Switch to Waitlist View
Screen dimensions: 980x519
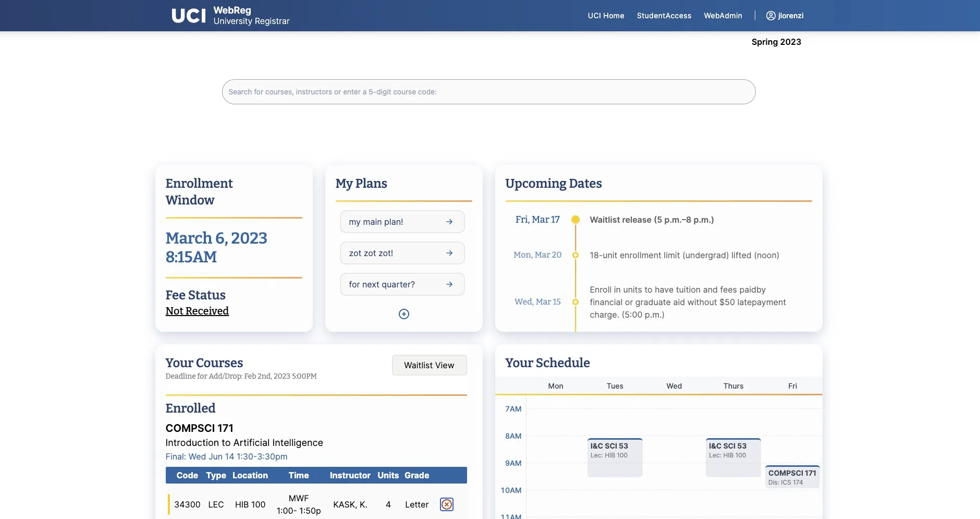click(x=429, y=365)
